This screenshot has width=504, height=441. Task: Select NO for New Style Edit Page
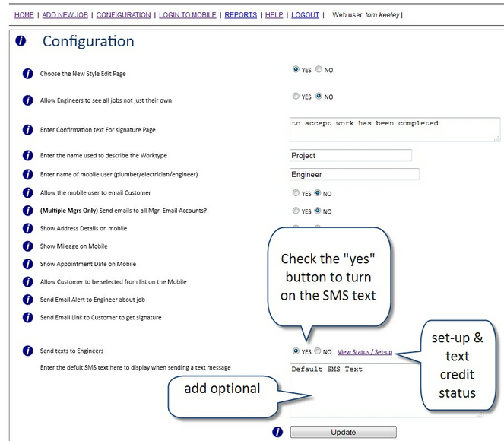319,69
